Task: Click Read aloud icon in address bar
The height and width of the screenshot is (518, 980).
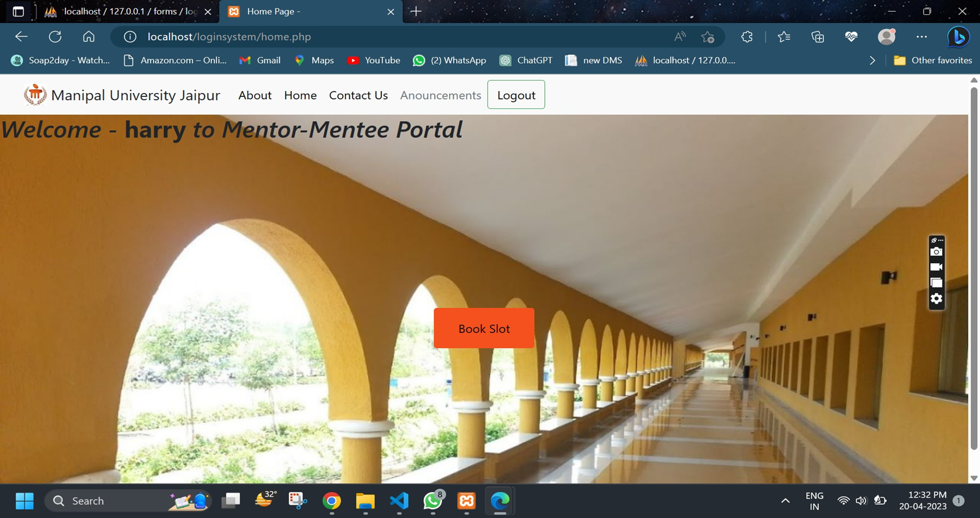Action: pos(680,37)
